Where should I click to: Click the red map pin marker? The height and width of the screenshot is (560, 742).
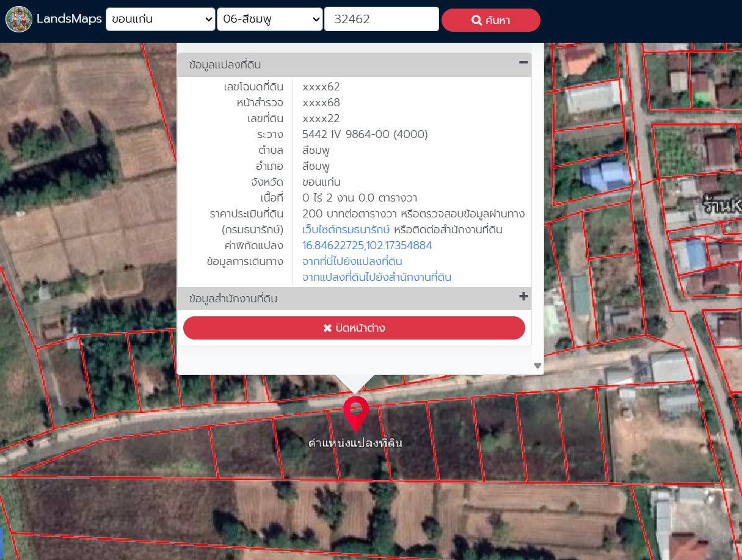tap(355, 412)
